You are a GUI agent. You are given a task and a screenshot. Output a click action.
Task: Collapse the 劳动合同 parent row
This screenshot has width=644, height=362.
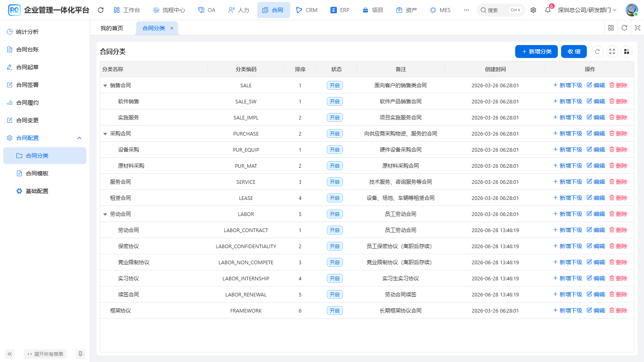coord(105,214)
